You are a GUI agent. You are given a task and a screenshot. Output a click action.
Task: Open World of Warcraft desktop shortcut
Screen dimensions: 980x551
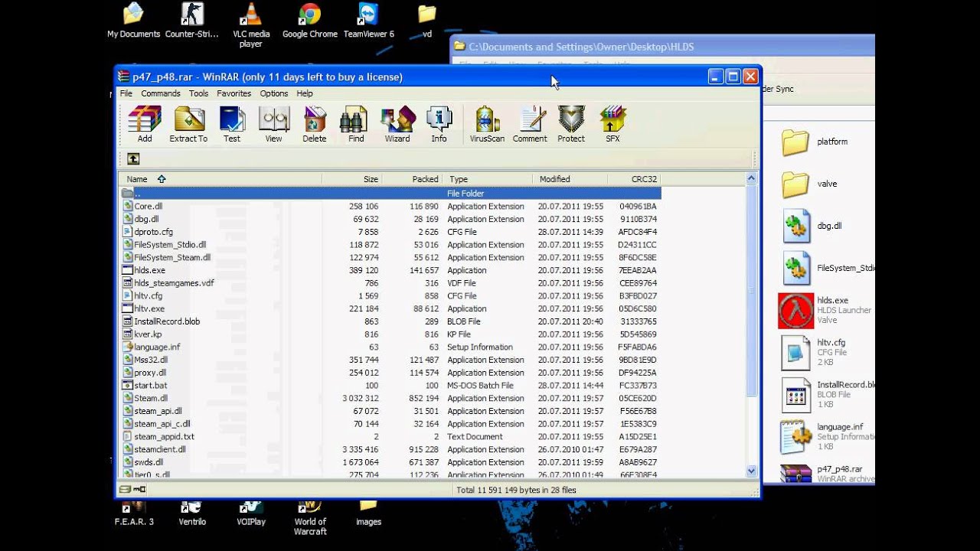point(310,518)
